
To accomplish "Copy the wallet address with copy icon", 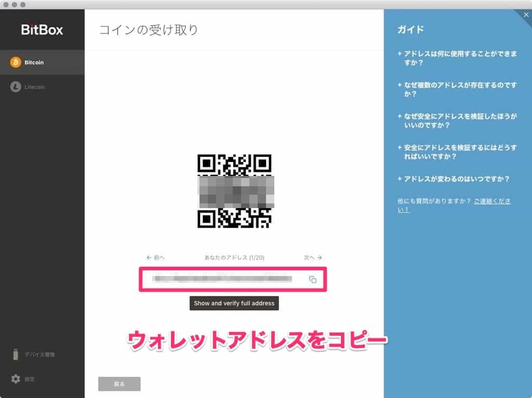I will tap(312, 279).
